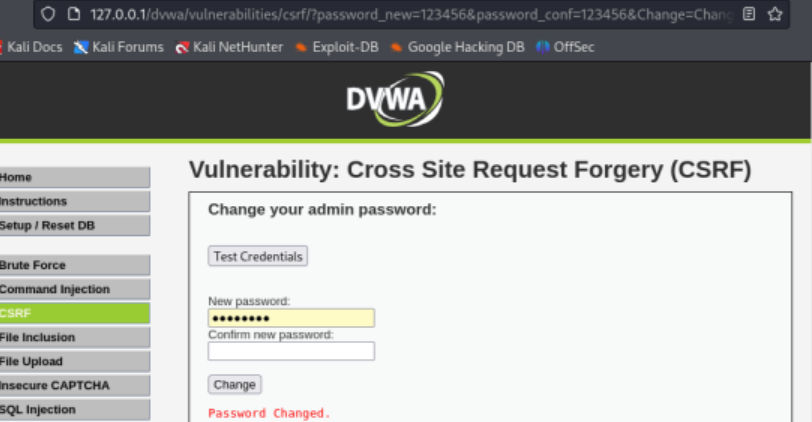This screenshot has height=422, width=812.
Task: Focus the Confirm new password field
Action: point(291,351)
